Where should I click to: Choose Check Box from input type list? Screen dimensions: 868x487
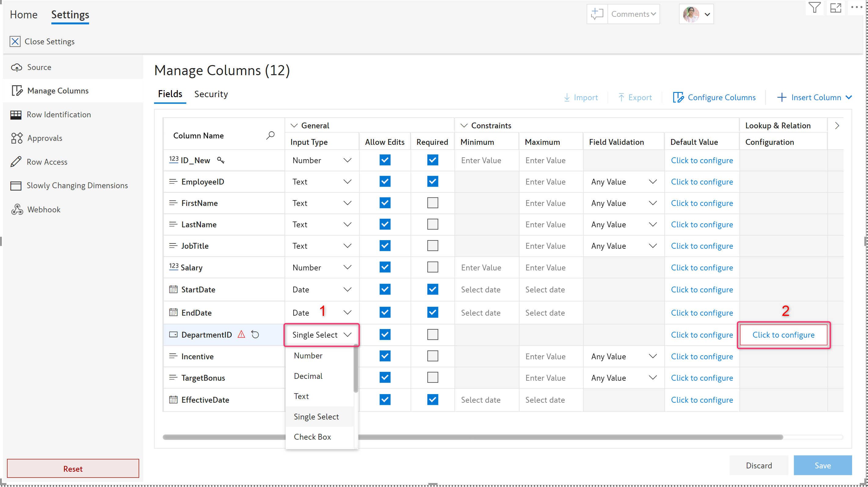[312, 437]
